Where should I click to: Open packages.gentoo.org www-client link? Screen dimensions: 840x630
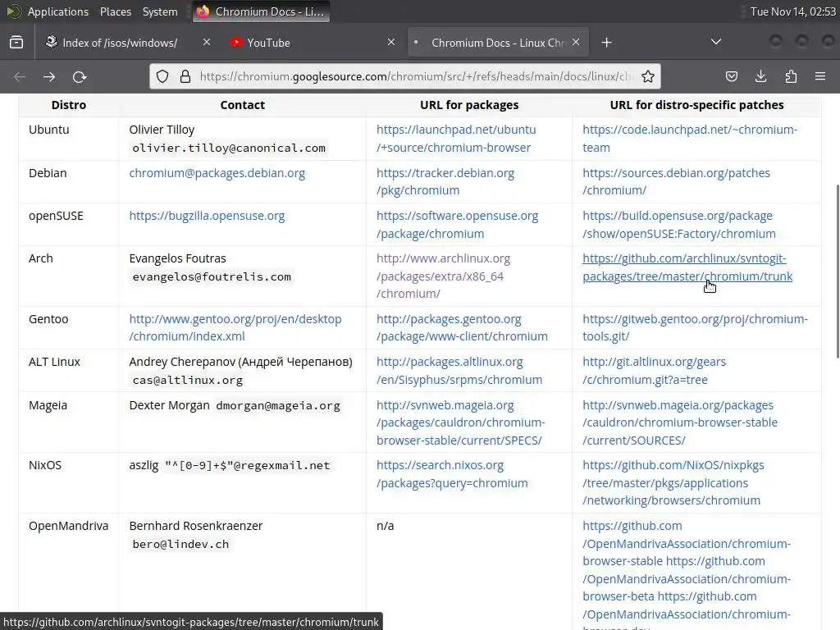[462, 327]
